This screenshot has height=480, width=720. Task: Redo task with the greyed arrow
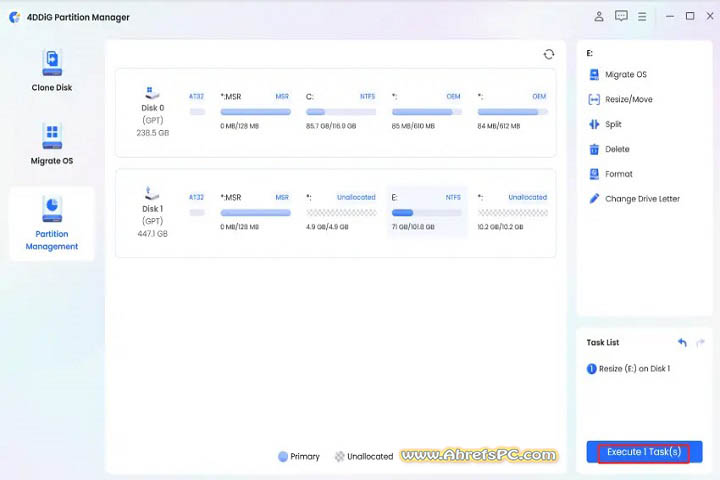coord(700,342)
